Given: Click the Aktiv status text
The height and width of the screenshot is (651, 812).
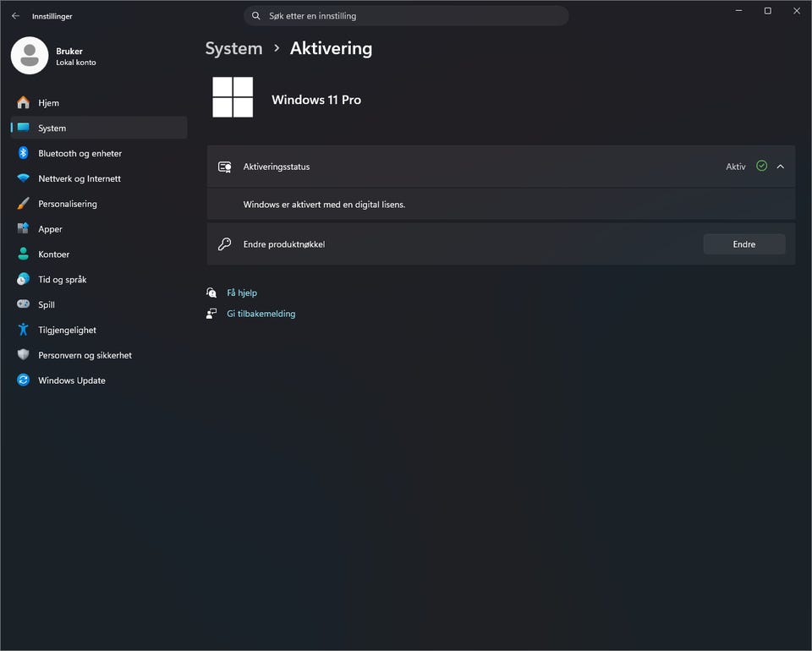Looking at the screenshot, I should [735, 167].
